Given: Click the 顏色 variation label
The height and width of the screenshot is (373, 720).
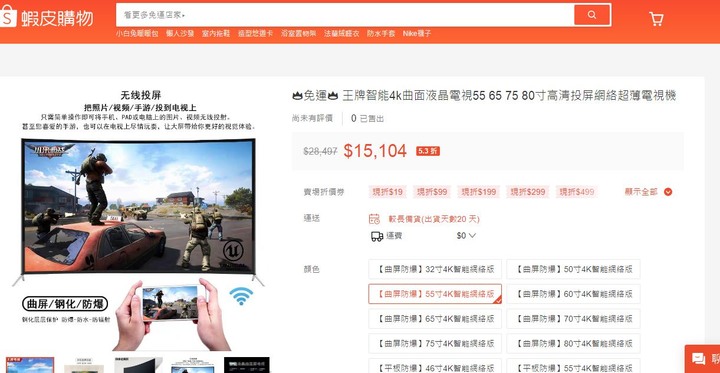Looking at the screenshot, I should [311, 269].
